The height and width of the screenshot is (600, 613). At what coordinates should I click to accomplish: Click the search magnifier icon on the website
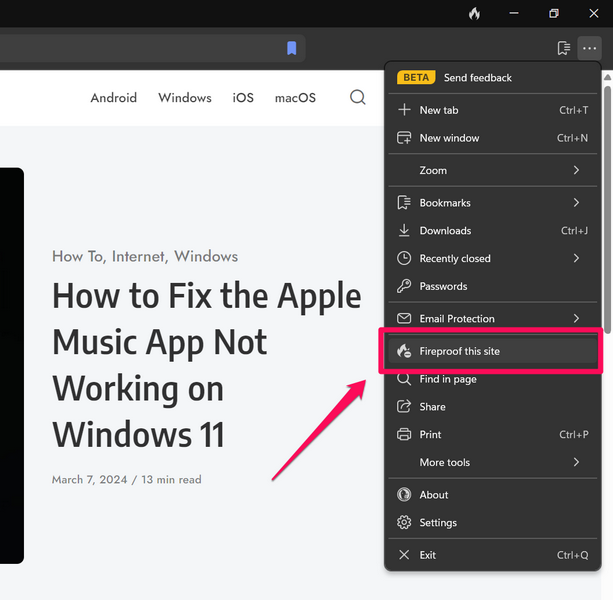(357, 97)
